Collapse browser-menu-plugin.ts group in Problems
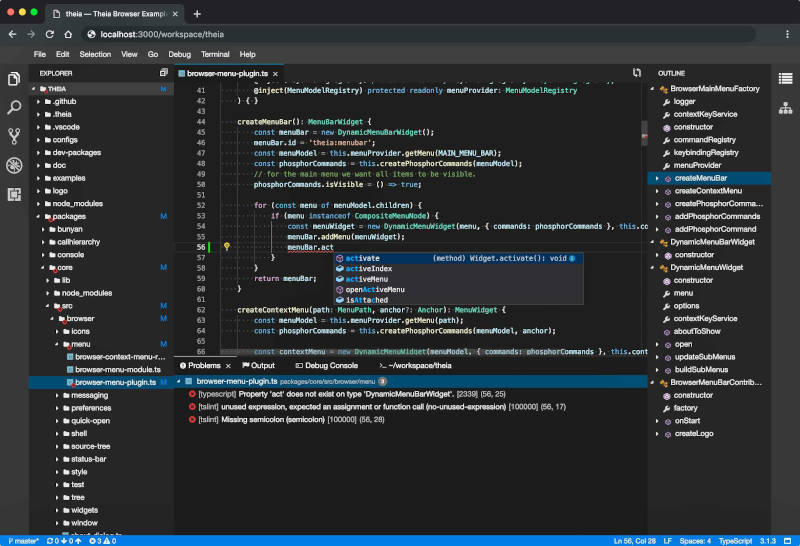Image resolution: width=800 pixels, height=546 pixels. pyautogui.click(x=179, y=381)
